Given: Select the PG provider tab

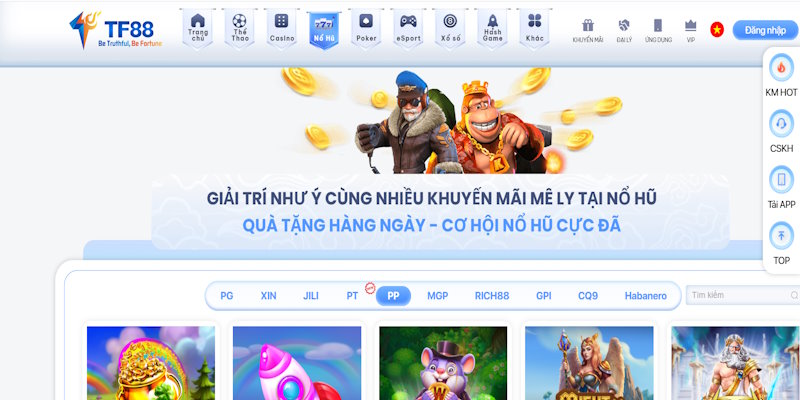Looking at the screenshot, I should click(x=227, y=296).
